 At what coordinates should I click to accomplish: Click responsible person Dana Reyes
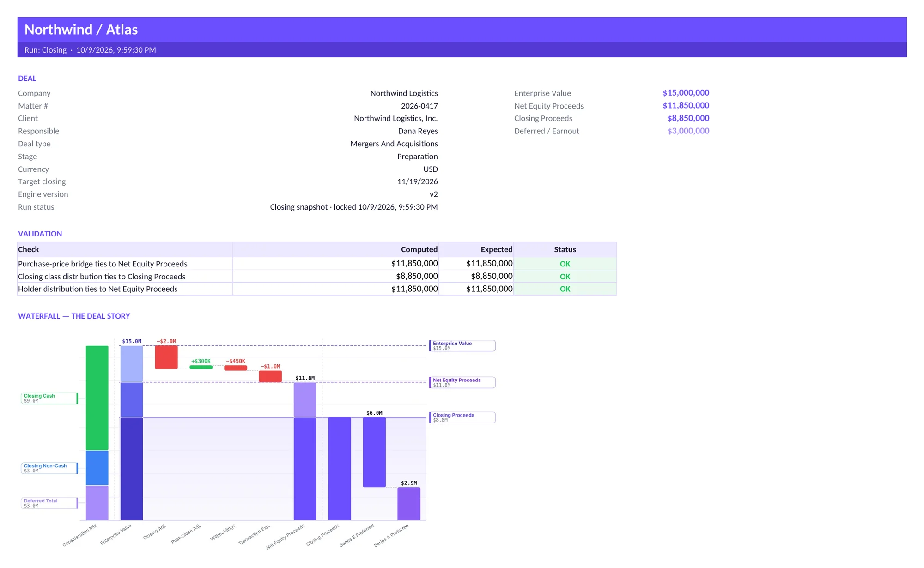tap(418, 131)
